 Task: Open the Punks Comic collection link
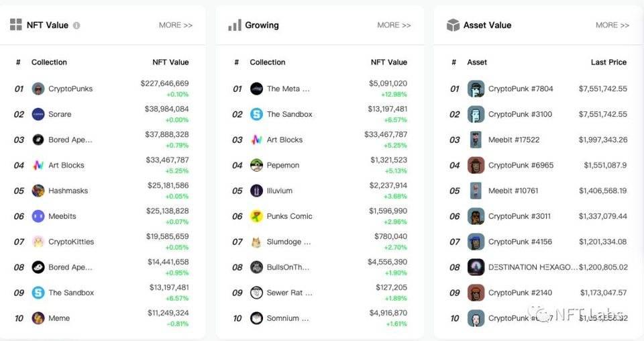tap(289, 216)
